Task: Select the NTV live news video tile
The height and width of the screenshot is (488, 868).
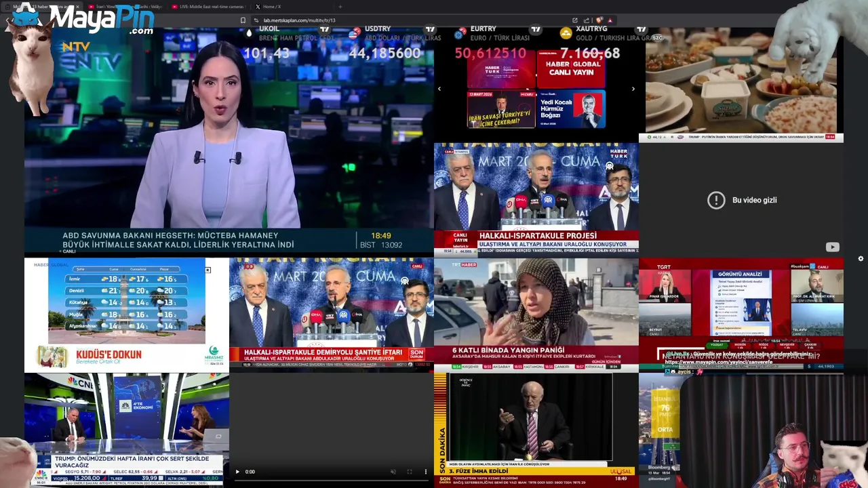Action: [229, 141]
